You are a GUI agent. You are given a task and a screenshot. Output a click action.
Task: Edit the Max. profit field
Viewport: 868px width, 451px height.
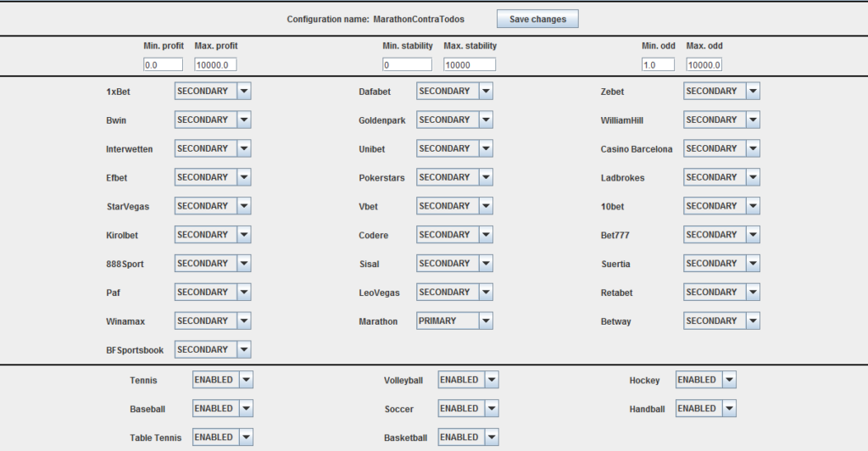pos(215,64)
